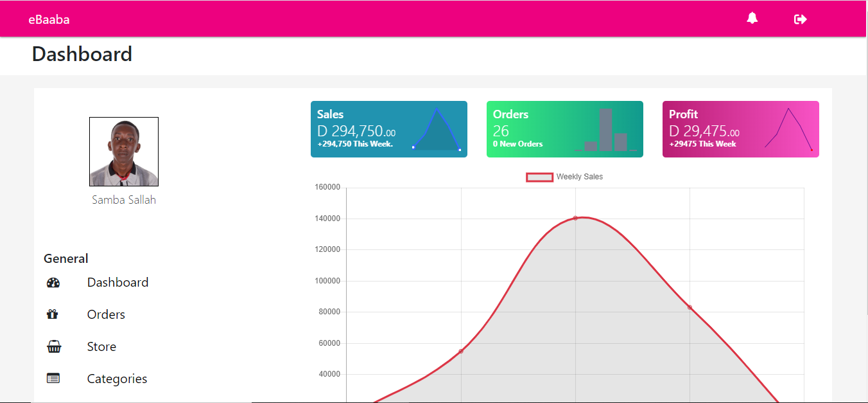
Task: Click the +294,750 This Week text
Action: pos(355,144)
